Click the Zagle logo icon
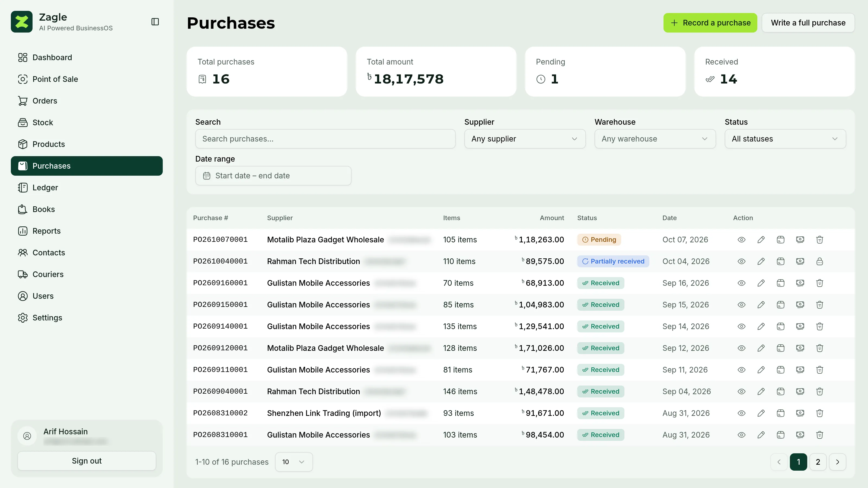Screen dimensions: 868x488 tap(22, 22)
